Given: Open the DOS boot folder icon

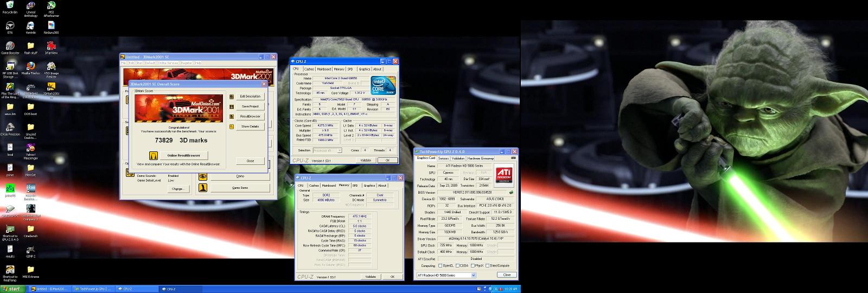Looking at the screenshot, I should pyautogui.click(x=31, y=107).
